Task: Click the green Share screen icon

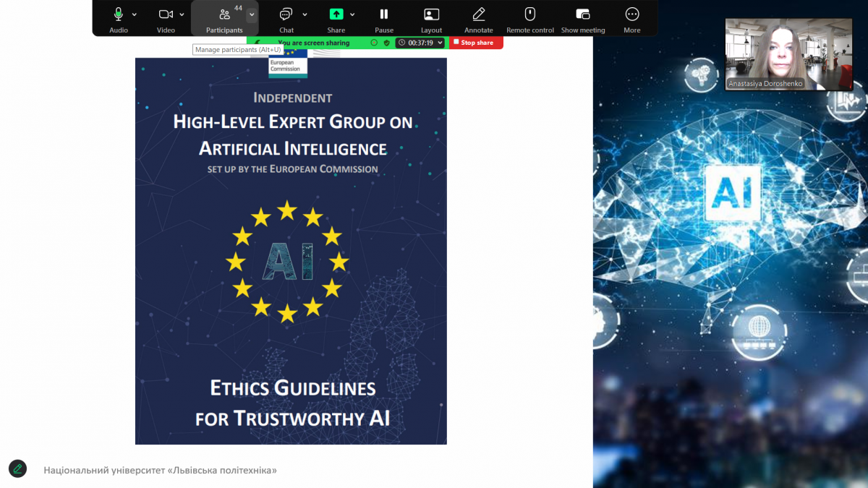Action: (336, 14)
